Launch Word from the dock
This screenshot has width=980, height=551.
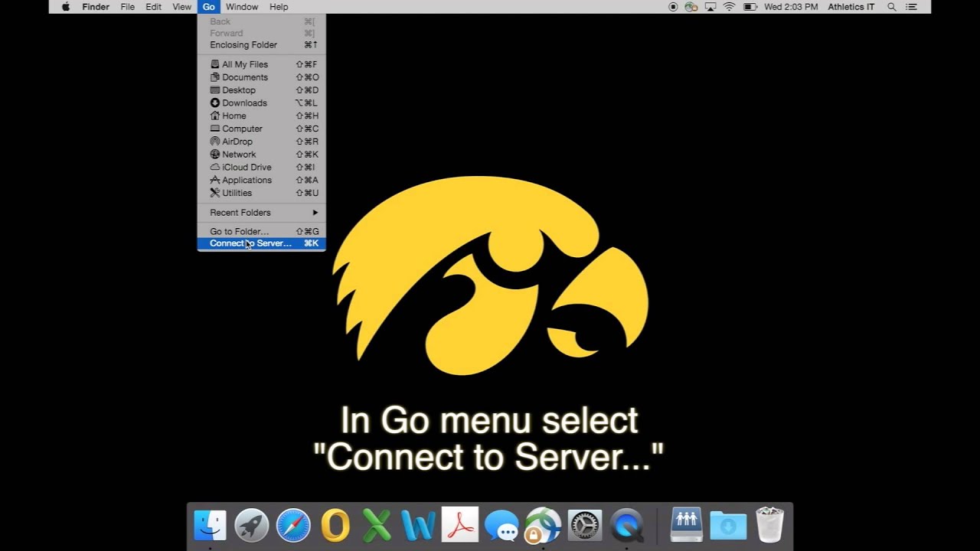[x=418, y=525]
